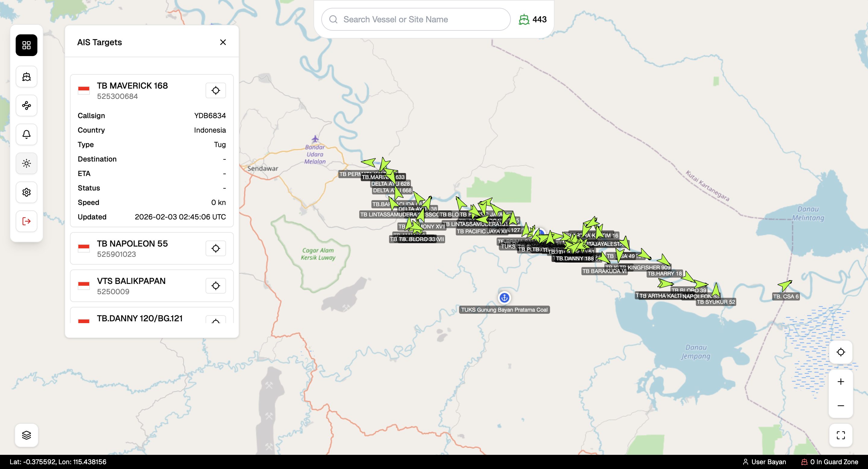Click TUKS Gunung Bayan Pratama Coal anchor marker

[x=504, y=297]
